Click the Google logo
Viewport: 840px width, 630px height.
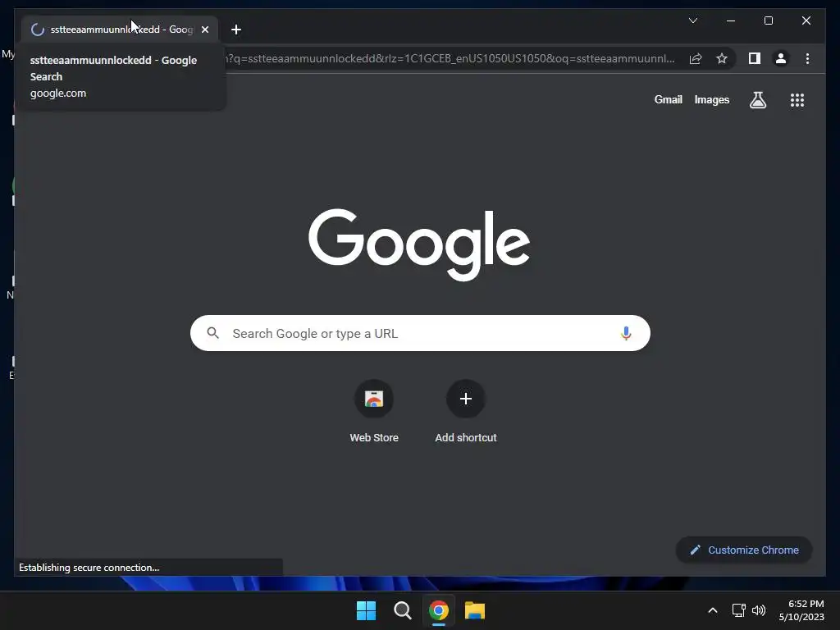pyautogui.click(x=419, y=244)
